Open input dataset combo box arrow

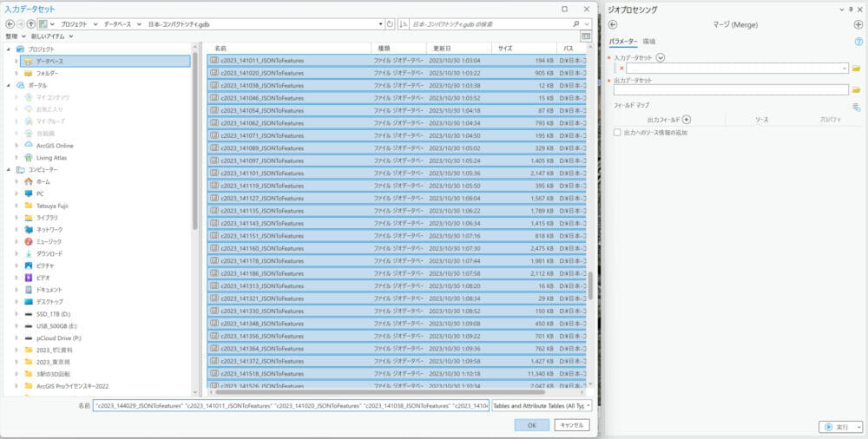point(845,69)
